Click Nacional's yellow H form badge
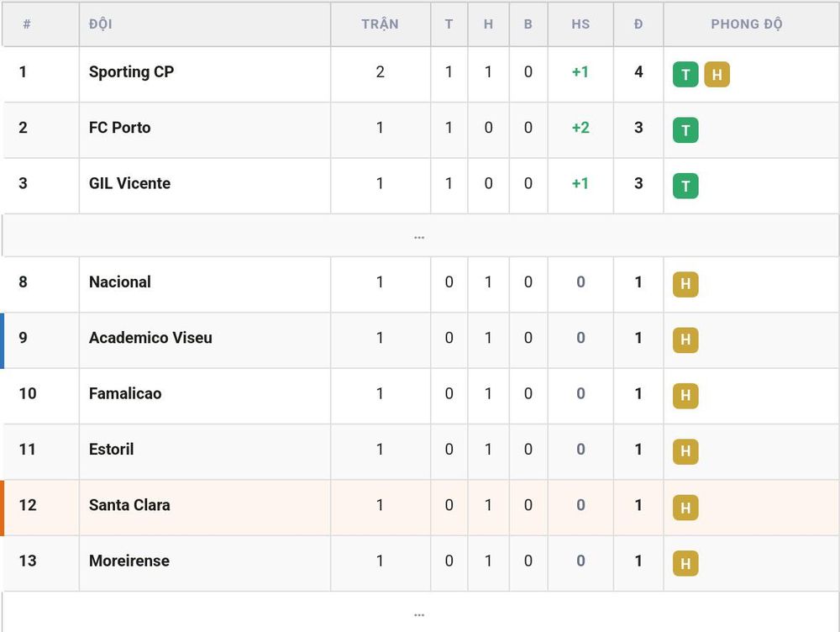The image size is (840, 632). 685,284
